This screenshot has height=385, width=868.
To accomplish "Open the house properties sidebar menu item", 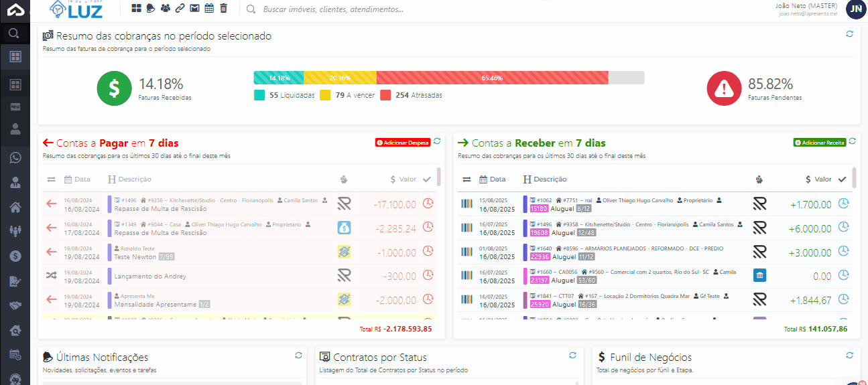I will click(15, 207).
